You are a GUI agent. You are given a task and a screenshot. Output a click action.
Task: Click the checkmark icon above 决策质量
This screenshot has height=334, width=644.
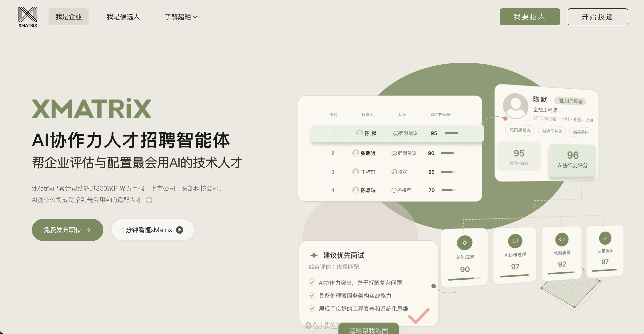point(605,238)
